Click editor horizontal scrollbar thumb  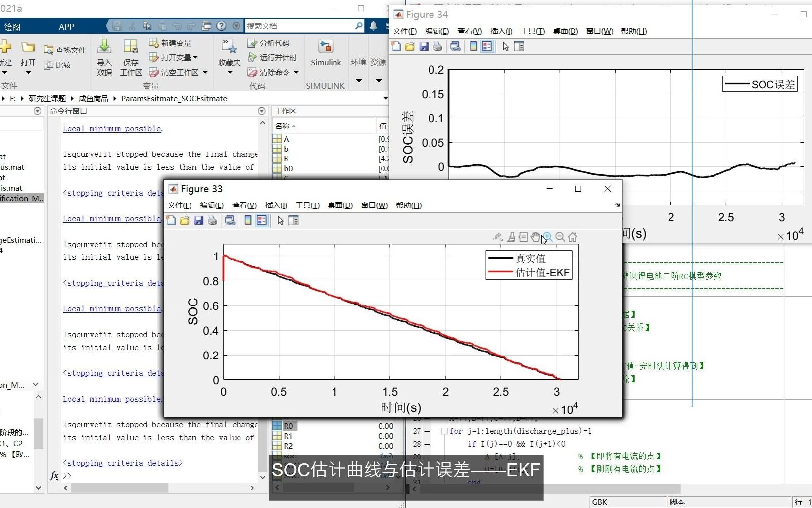[x=550, y=489]
